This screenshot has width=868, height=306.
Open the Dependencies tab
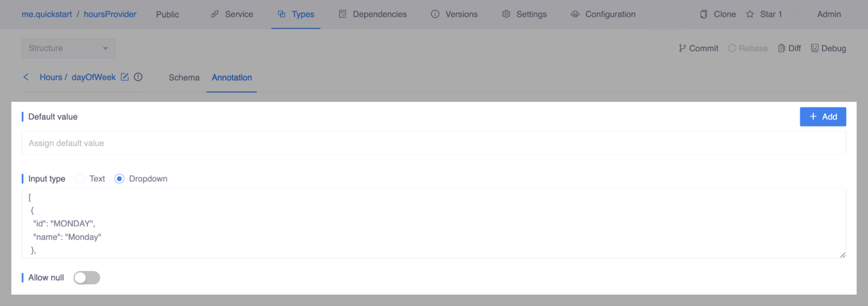tap(373, 14)
